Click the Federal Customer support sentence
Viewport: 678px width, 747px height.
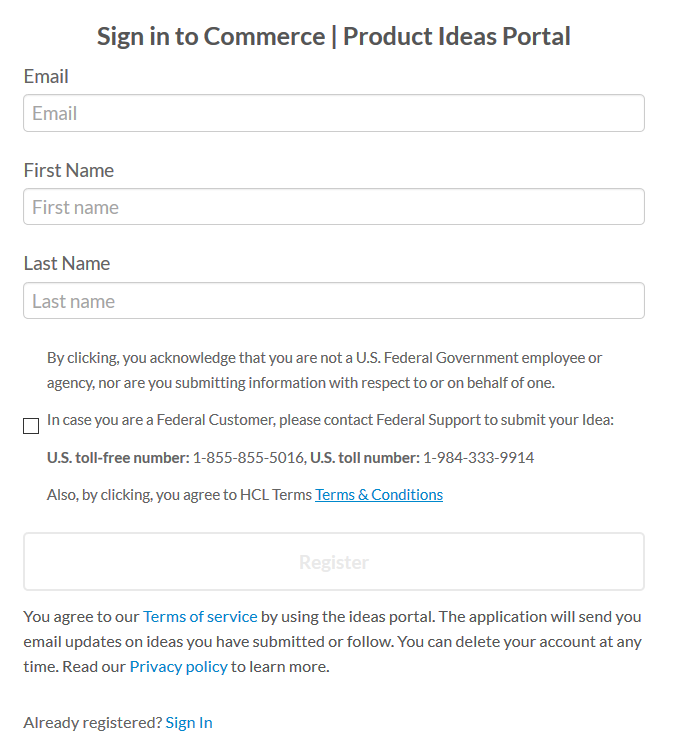pos(330,420)
